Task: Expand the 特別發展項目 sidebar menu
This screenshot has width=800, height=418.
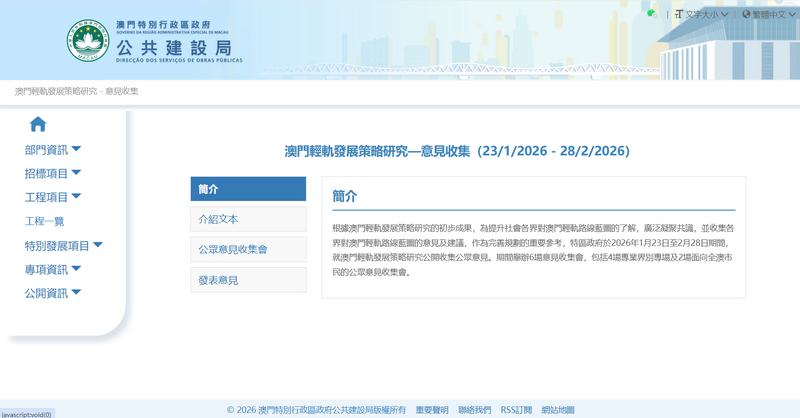Action: (63, 246)
